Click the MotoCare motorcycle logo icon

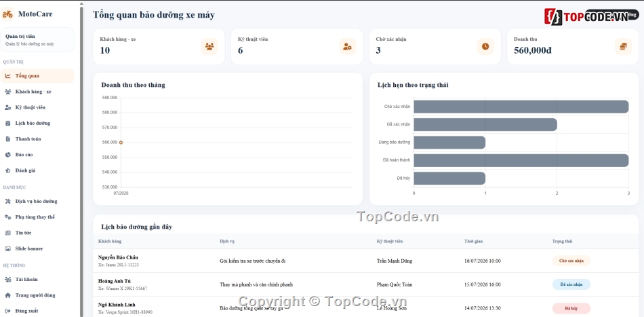point(7,14)
